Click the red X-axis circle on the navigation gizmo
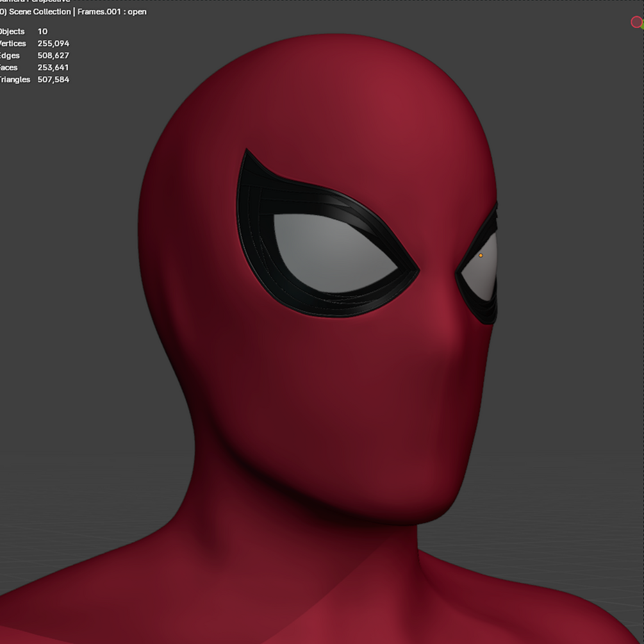 (636, 22)
